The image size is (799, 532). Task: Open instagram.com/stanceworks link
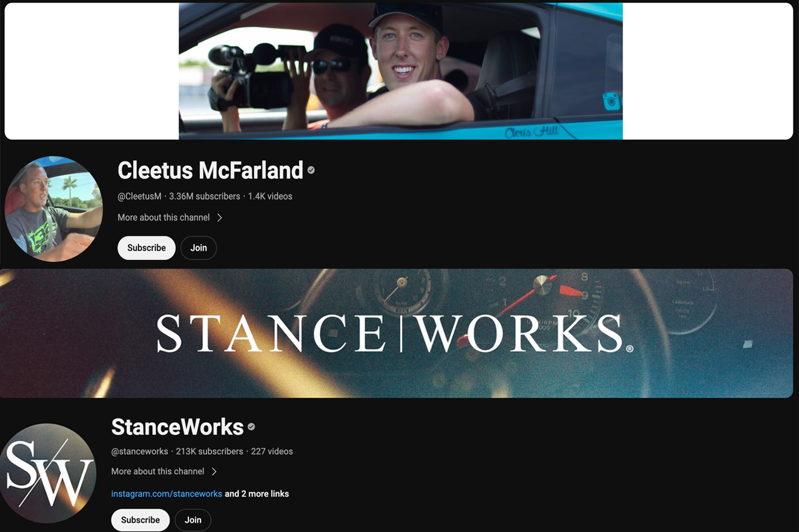point(167,493)
